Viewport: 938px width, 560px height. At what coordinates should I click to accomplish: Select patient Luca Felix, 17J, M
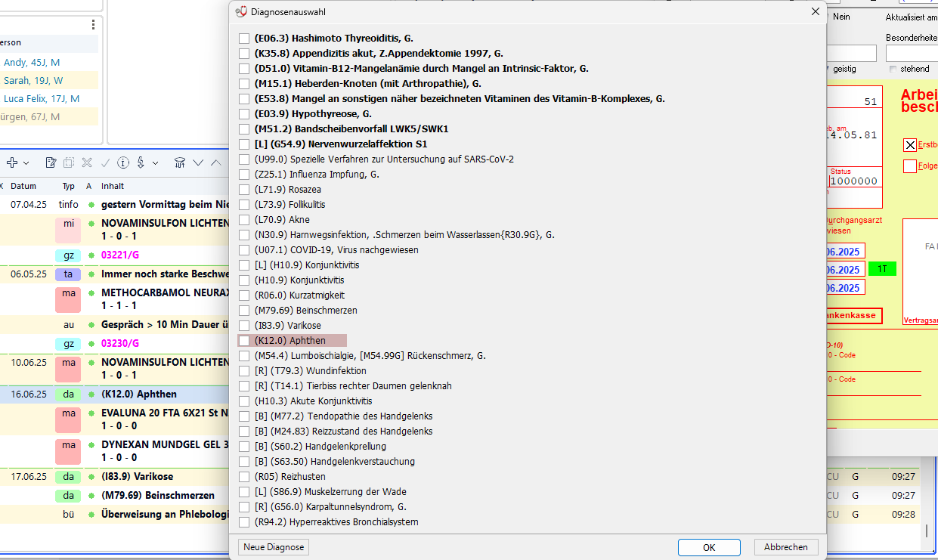(x=42, y=98)
